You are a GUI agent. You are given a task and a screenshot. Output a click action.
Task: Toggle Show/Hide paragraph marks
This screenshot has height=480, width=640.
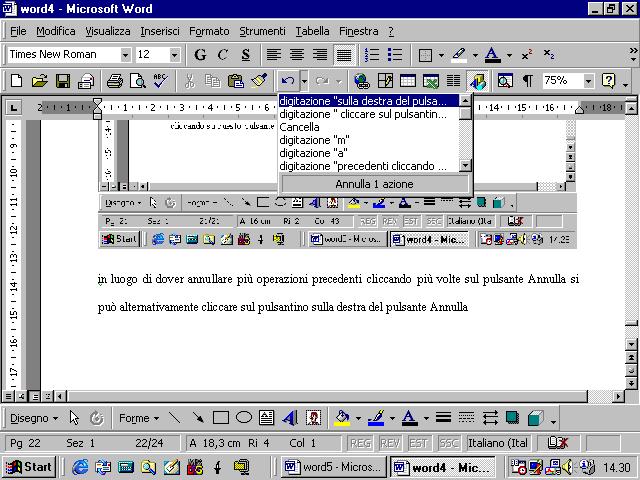(x=528, y=81)
